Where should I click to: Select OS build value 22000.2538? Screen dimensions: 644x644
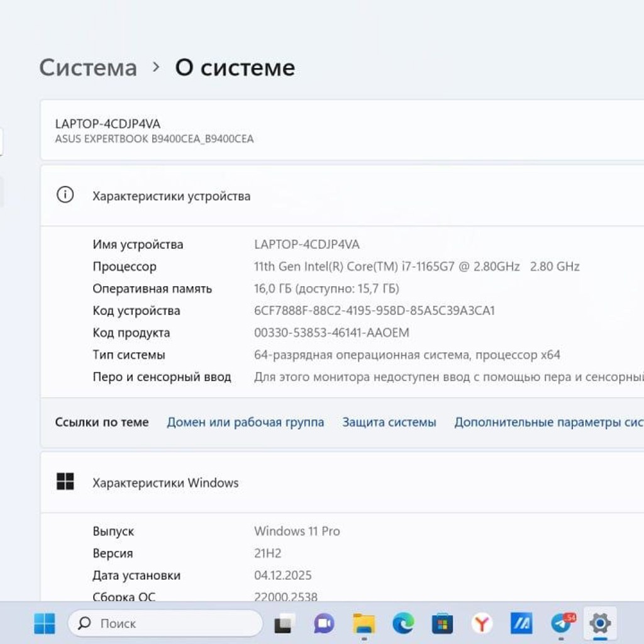tap(286, 596)
